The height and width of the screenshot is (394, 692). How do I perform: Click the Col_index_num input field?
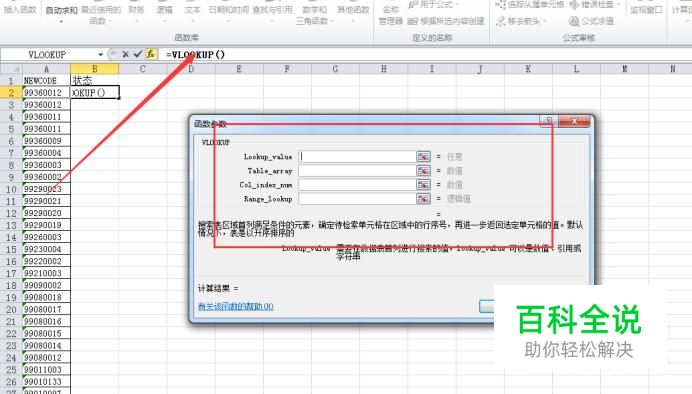coord(357,185)
